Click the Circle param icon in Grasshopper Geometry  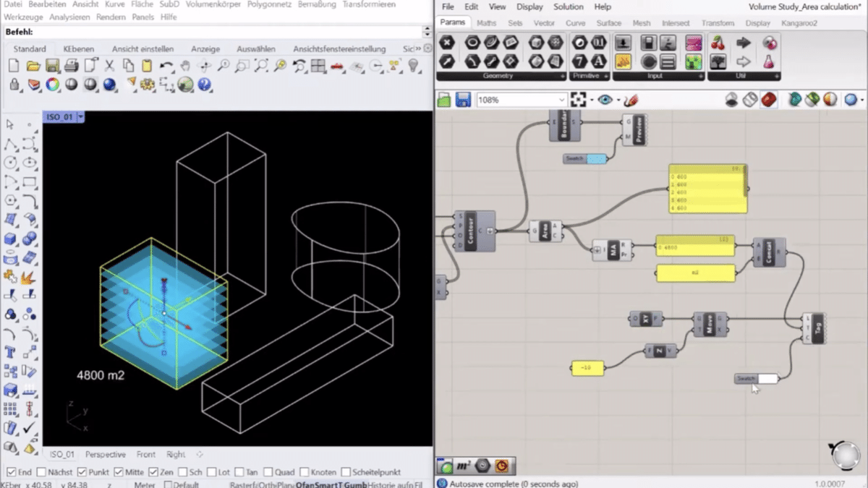472,43
